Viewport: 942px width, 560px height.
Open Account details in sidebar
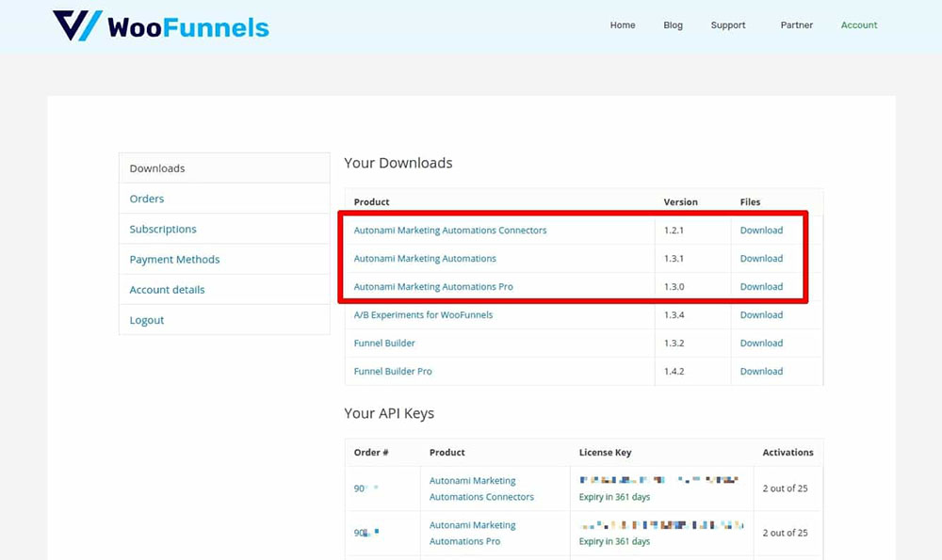coord(224,289)
